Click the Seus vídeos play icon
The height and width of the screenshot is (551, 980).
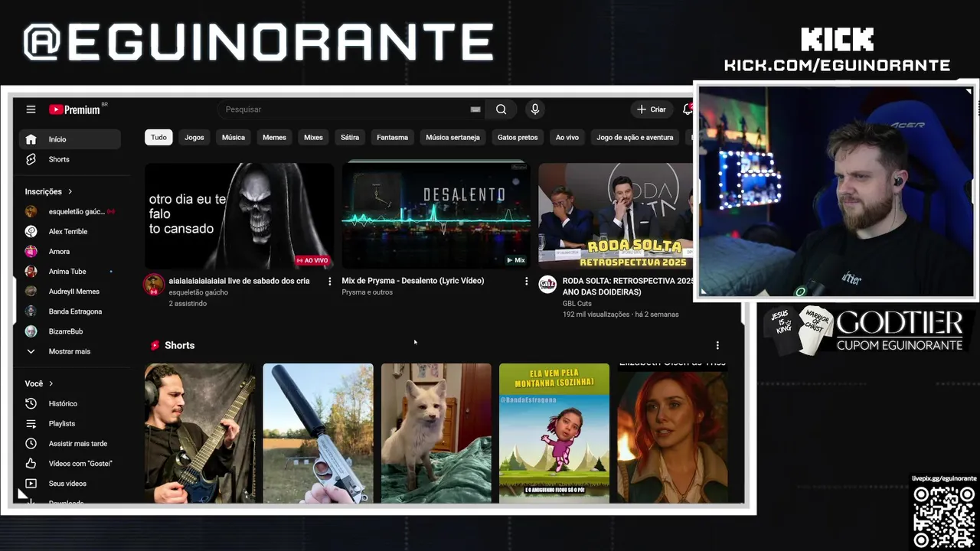pos(31,484)
